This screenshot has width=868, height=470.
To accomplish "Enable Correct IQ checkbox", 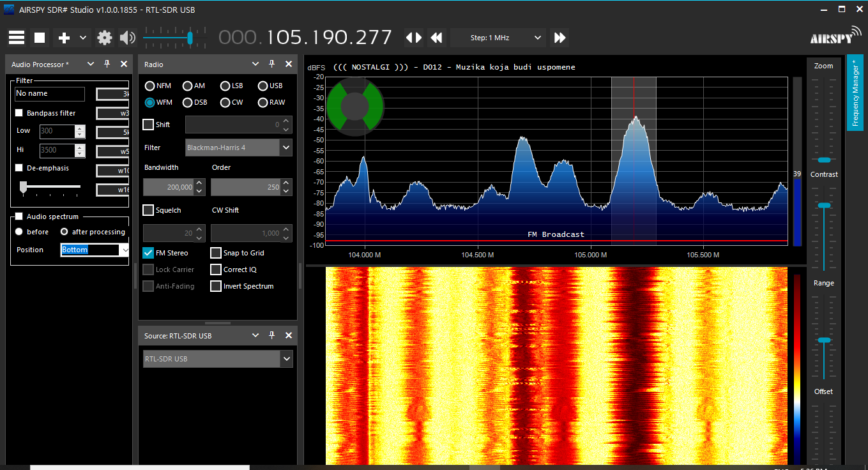I will 216,269.
